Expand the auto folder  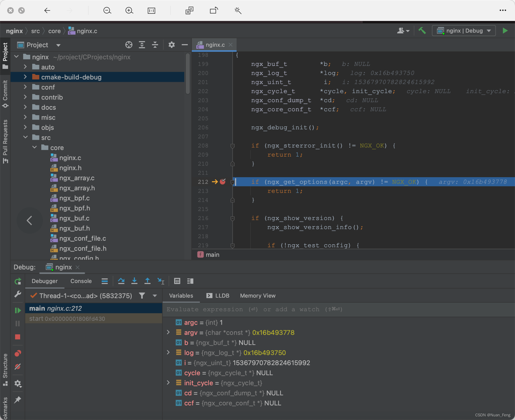(25, 67)
